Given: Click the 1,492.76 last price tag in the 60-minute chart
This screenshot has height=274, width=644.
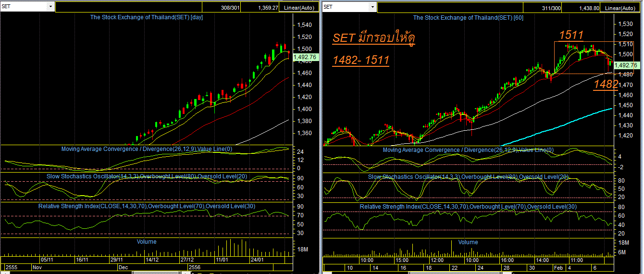Looking at the screenshot, I should (x=626, y=65).
